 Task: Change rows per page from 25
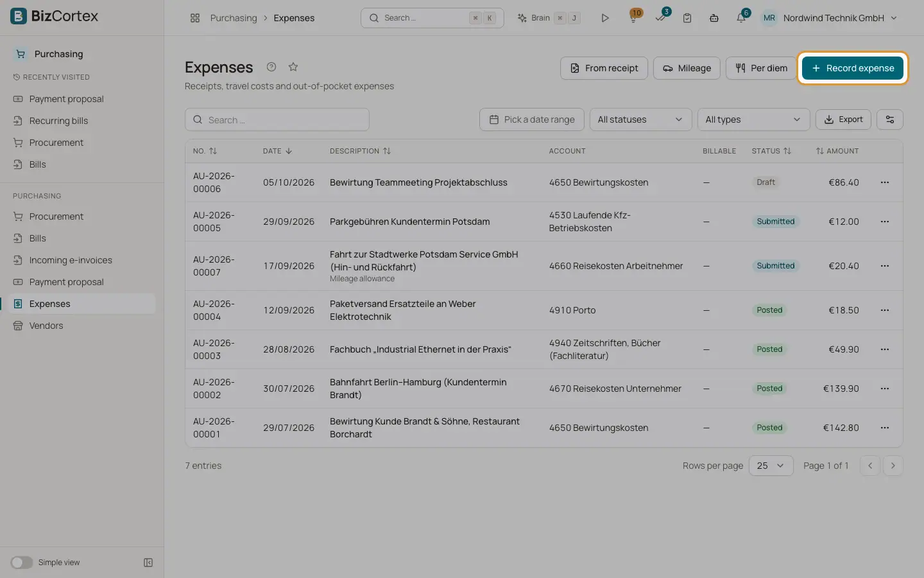coord(771,466)
